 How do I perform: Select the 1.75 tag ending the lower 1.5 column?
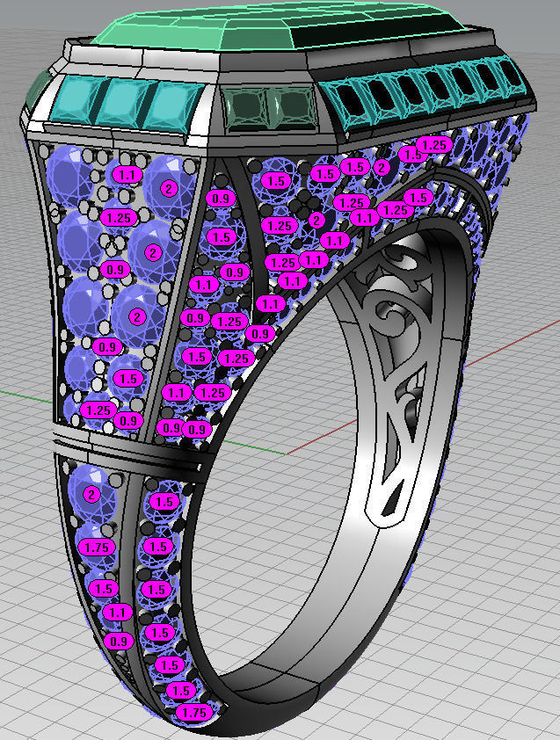point(194,713)
